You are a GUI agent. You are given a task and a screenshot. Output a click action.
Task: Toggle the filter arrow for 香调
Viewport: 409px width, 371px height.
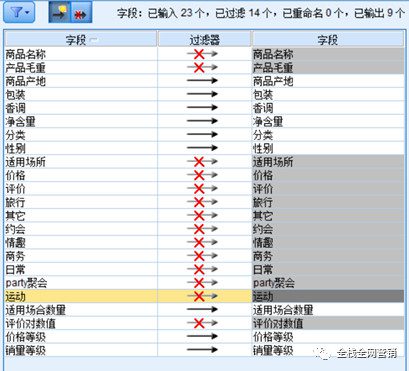coord(202,108)
